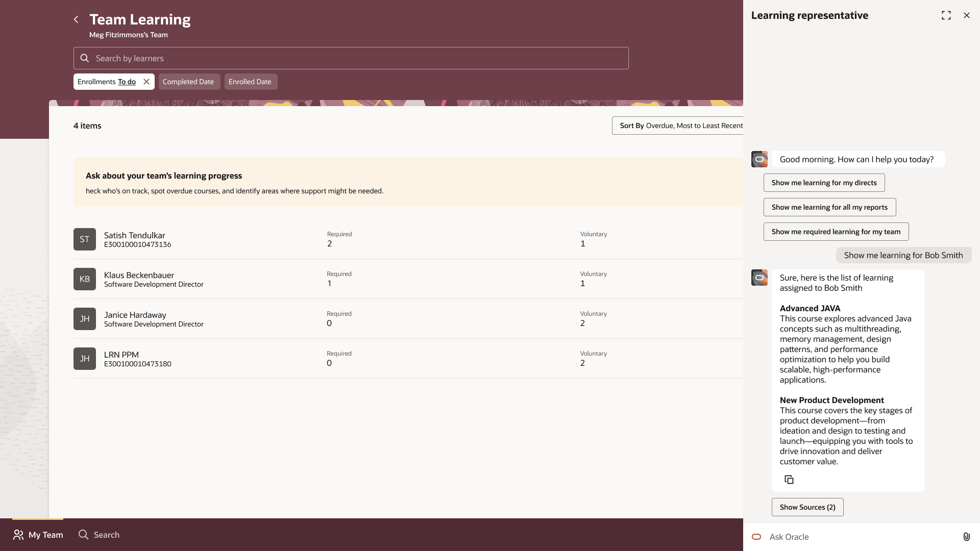Choose Show me required learning for my team
980x551 pixels.
click(835, 231)
